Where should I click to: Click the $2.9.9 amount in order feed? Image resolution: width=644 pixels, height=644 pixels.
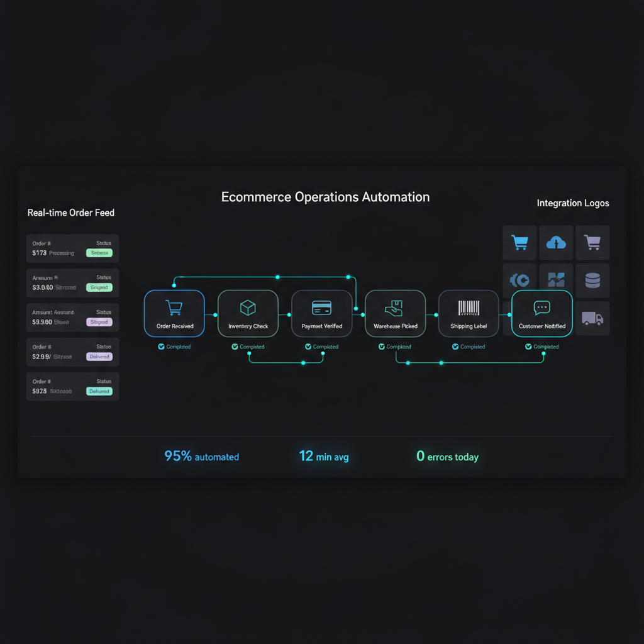coord(42,357)
